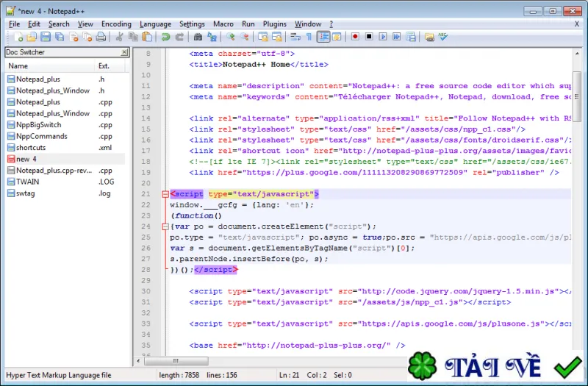Click the Print toolbar icon
The image size is (588, 386).
click(x=101, y=37)
